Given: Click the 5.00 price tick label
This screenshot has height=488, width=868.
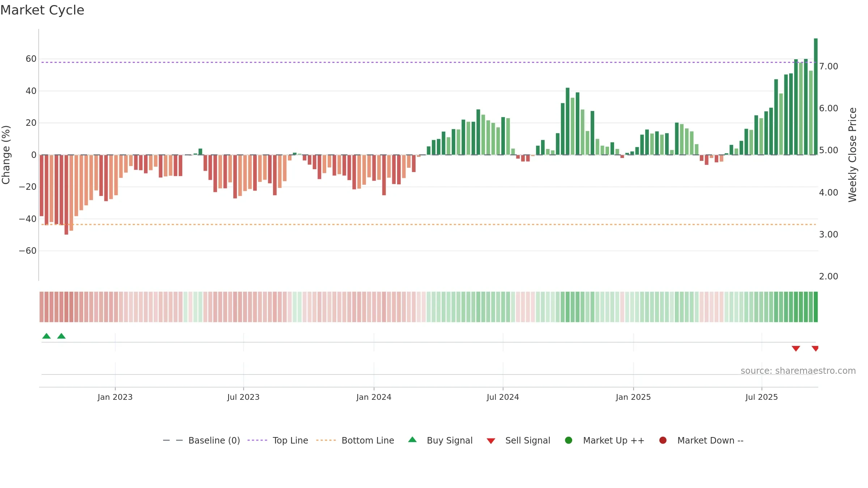Looking at the screenshot, I should [x=829, y=150].
